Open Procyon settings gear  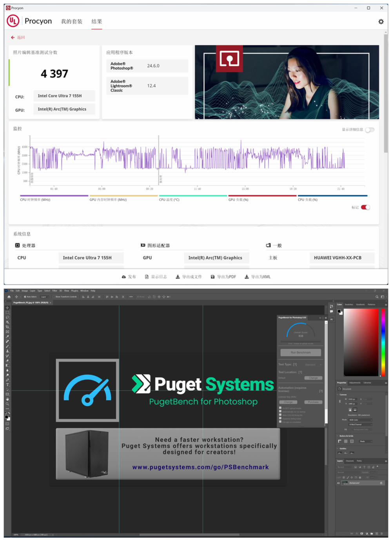pyautogui.click(x=381, y=22)
